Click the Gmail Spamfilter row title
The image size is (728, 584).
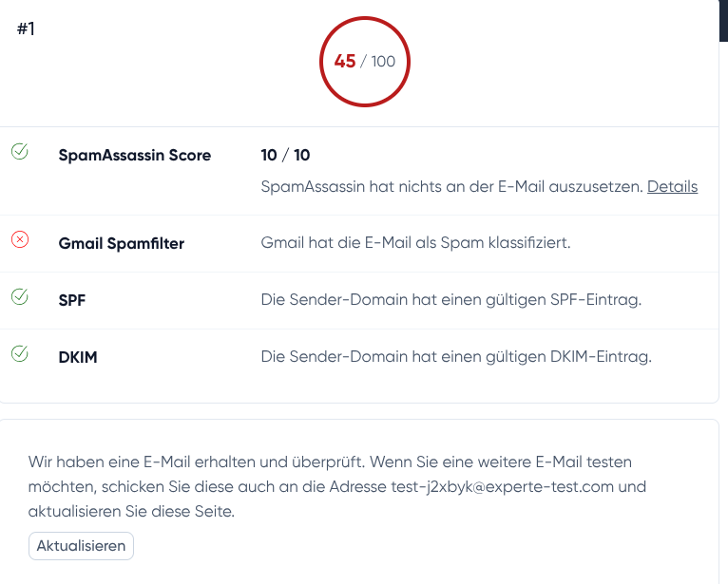pos(121,243)
